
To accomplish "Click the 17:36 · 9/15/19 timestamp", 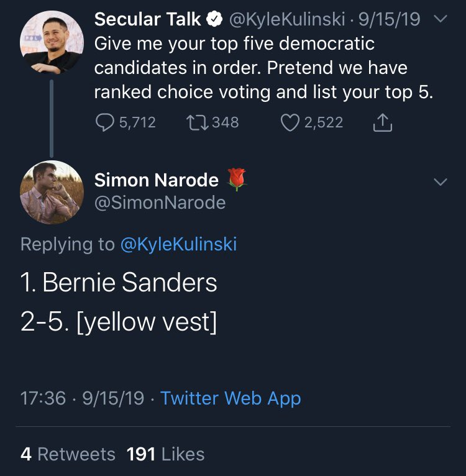I will (x=82, y=398).
